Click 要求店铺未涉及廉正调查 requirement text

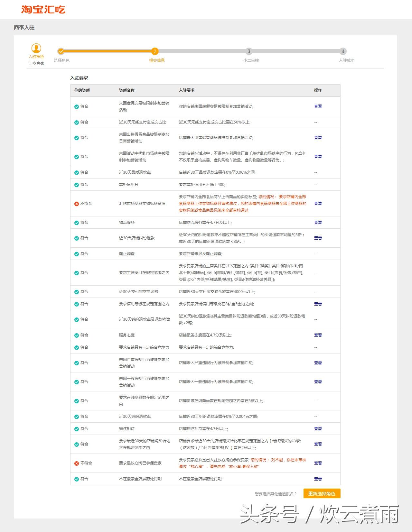(x=201, y=254)
